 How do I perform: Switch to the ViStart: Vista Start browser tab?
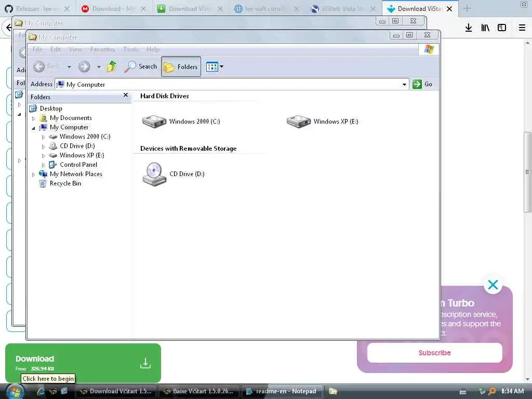point(343,8)
